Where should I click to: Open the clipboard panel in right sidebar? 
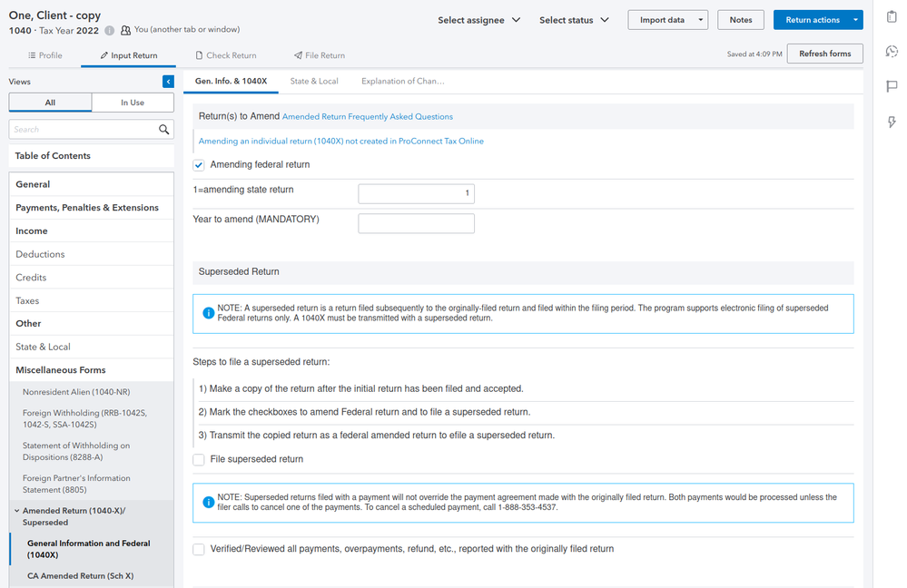892,18
